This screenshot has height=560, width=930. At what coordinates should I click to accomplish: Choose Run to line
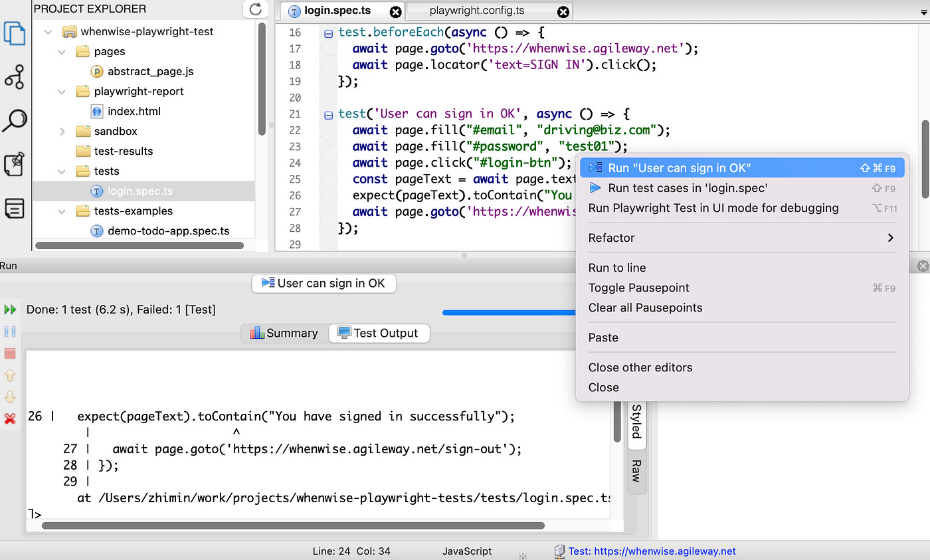[x=742, y=268]
